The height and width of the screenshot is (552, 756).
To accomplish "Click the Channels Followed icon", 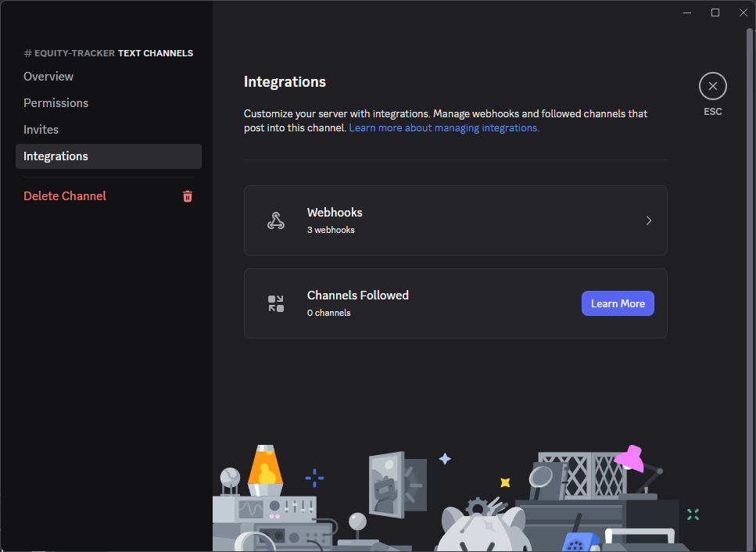I will (275, 303).
